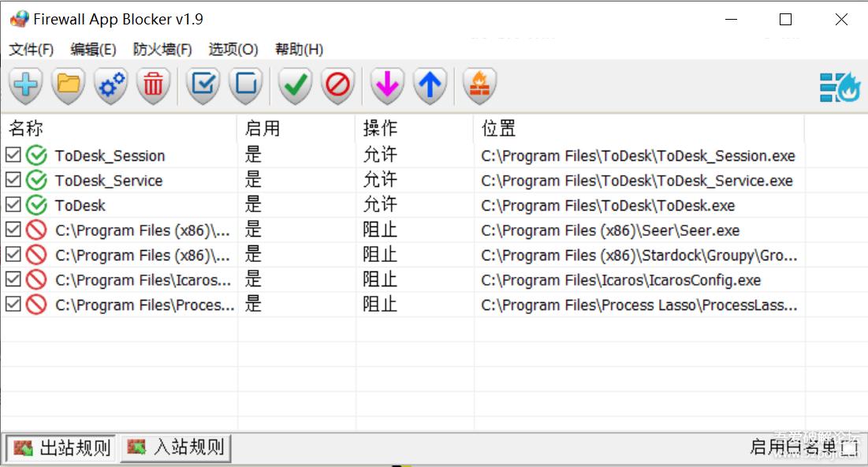Toggle the checkbox for the Seer.exe row

(x=13, y=230)
